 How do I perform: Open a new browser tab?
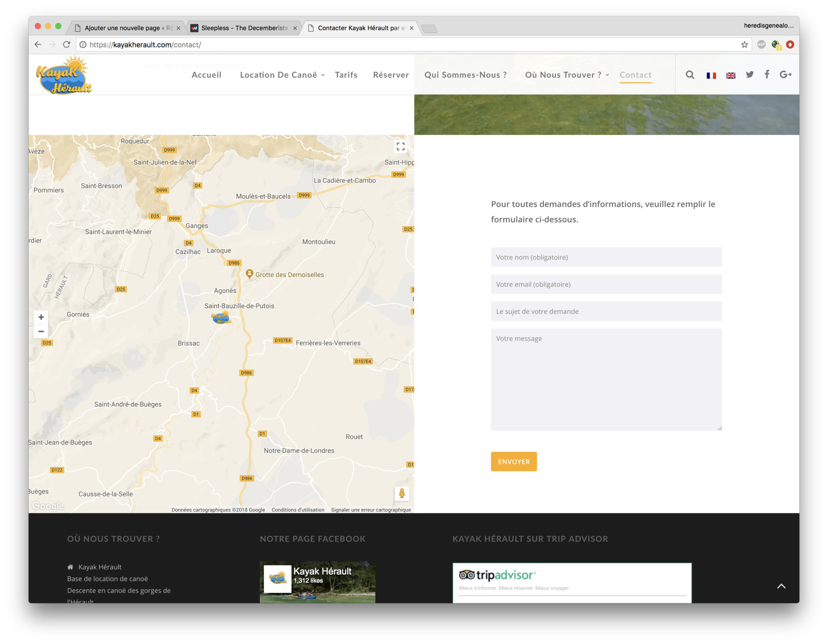429,29
